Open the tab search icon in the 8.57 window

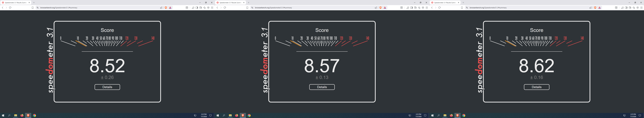click(402, 8)
